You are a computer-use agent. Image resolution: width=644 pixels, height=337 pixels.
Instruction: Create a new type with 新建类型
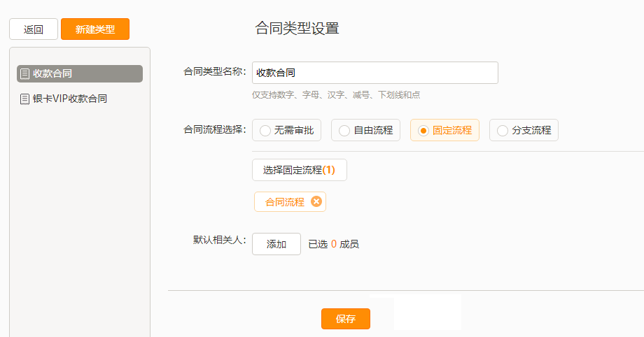click(95, 29)
